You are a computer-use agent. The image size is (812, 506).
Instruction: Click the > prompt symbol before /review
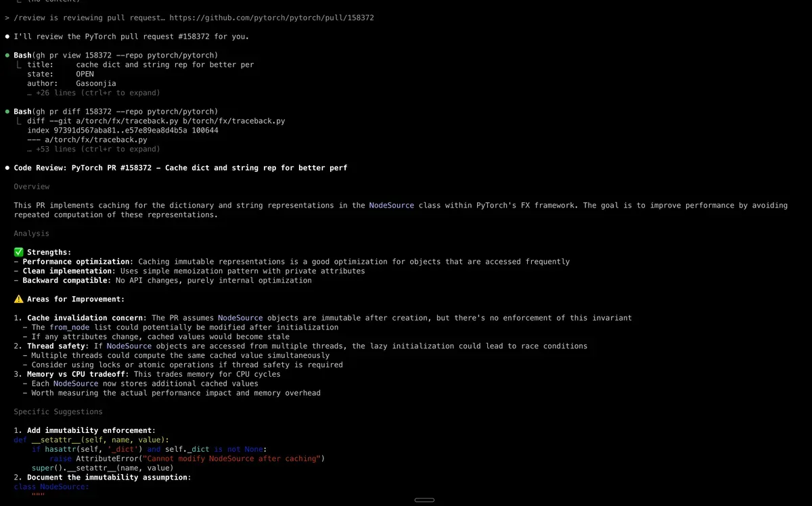pyautogui.click(x=7, y=18)
